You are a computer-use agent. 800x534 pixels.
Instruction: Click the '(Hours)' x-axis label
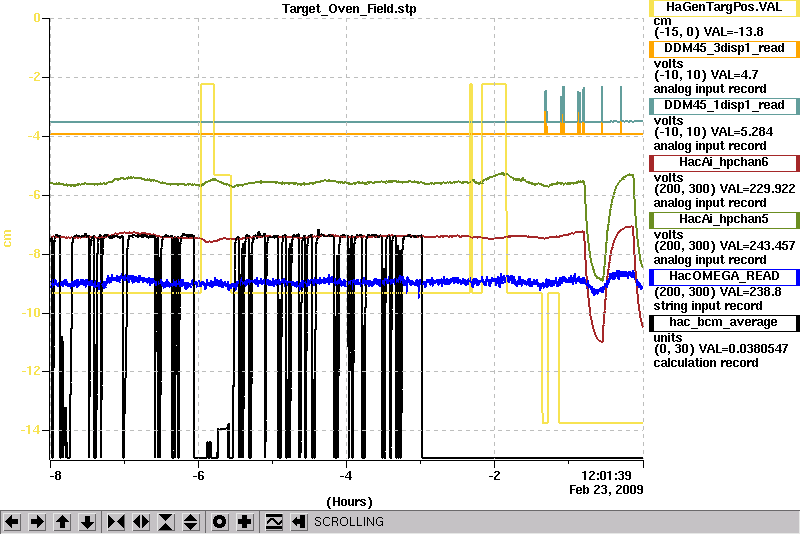[x=349, y=502]
